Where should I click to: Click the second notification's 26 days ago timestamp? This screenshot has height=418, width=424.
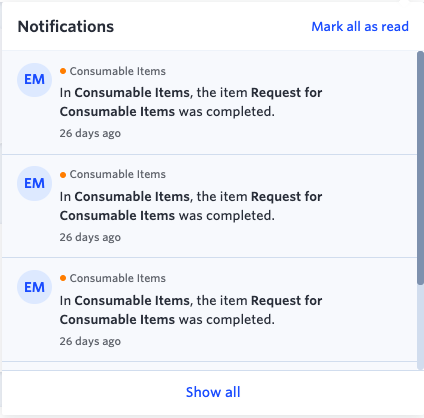[x=90, y=237]
